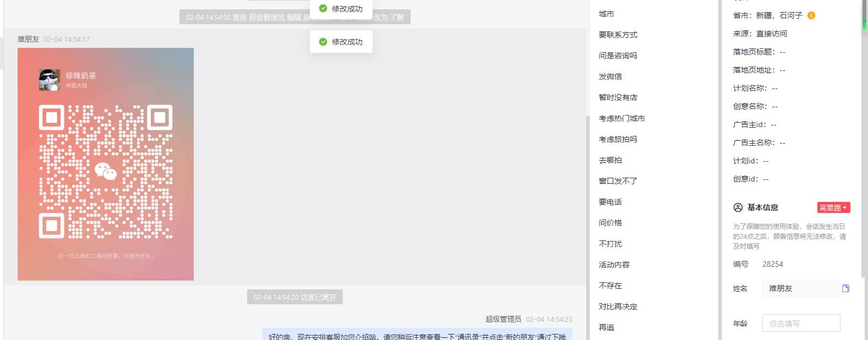Select quick reply 考虑旅拍吗

point(618,139)
